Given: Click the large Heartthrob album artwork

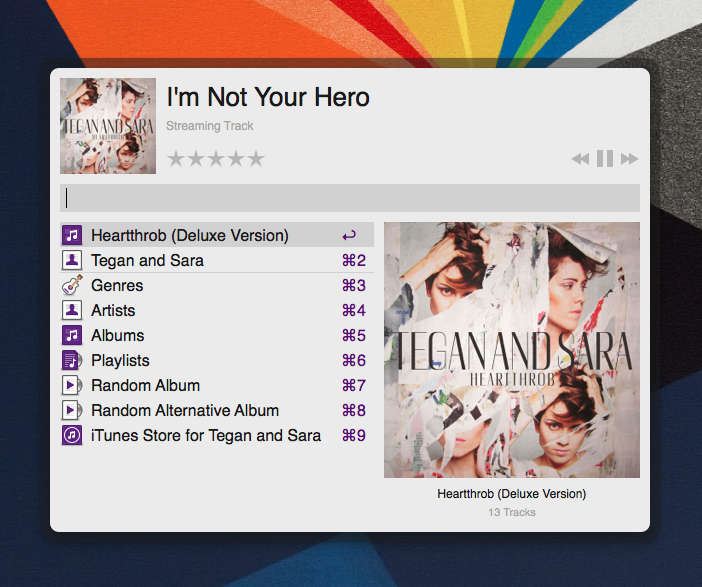Looking at the screenshot, I should pyautogui.click(x=512, y=350).
